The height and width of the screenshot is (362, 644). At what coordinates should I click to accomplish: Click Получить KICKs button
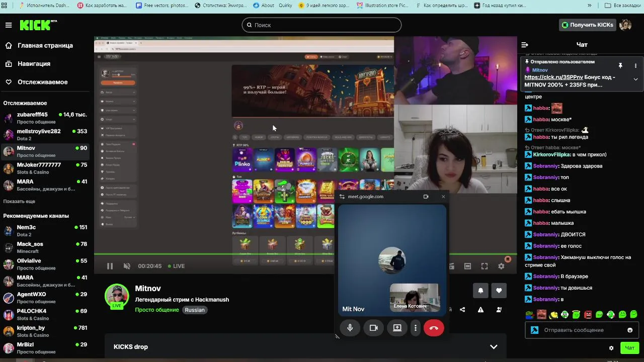pyautogui.click(x=588, y=25)
